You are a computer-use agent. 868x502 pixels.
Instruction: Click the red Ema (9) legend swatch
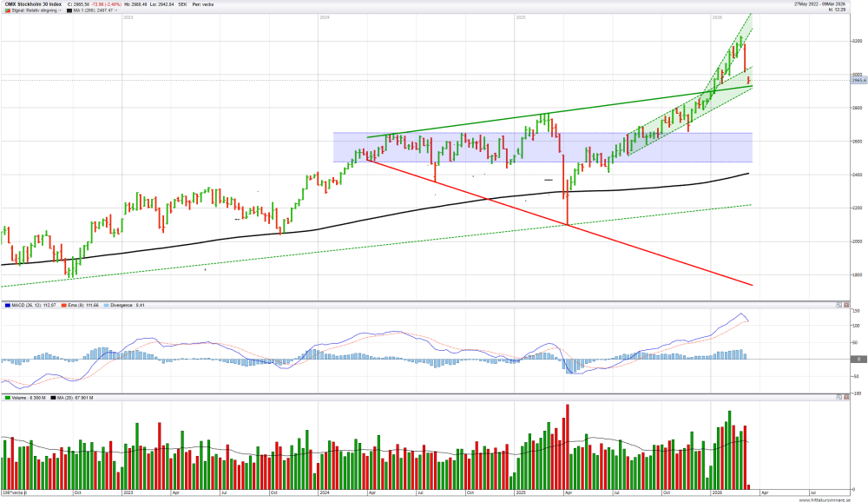coord(64,306)
